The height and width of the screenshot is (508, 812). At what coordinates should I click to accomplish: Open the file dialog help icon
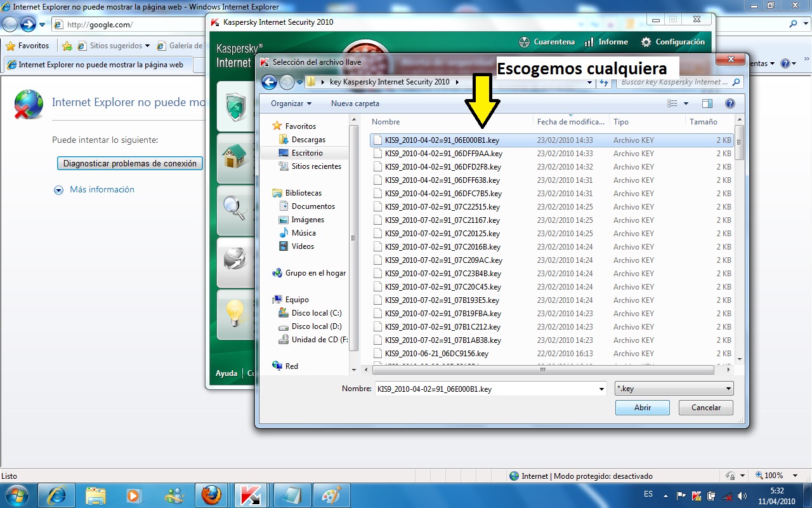pos(730,104)
